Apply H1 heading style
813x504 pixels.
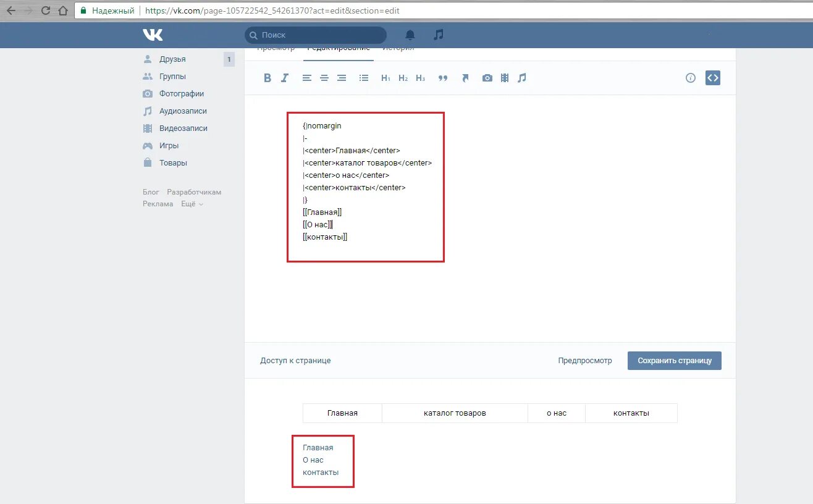click(x=385, y=78)
